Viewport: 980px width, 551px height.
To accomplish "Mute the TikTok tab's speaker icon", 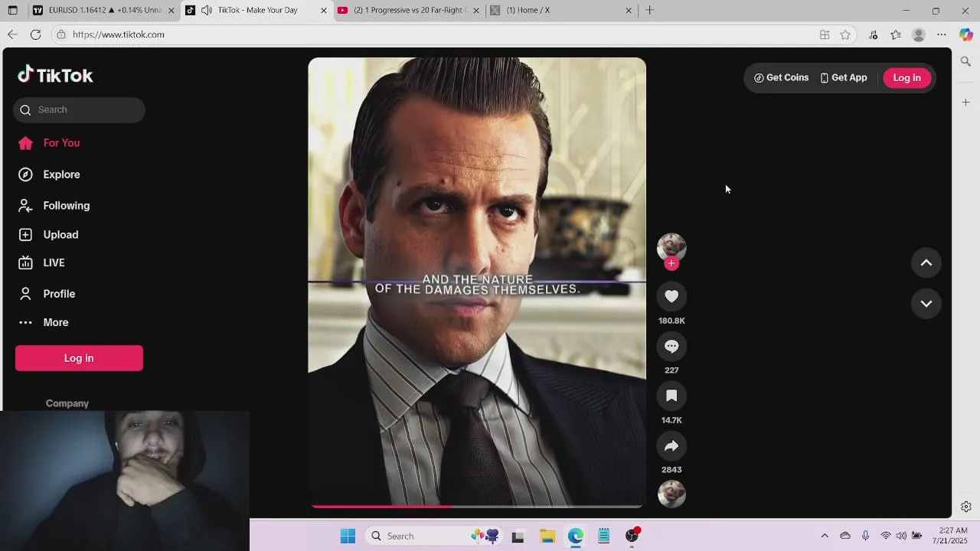I will point(207,10).
